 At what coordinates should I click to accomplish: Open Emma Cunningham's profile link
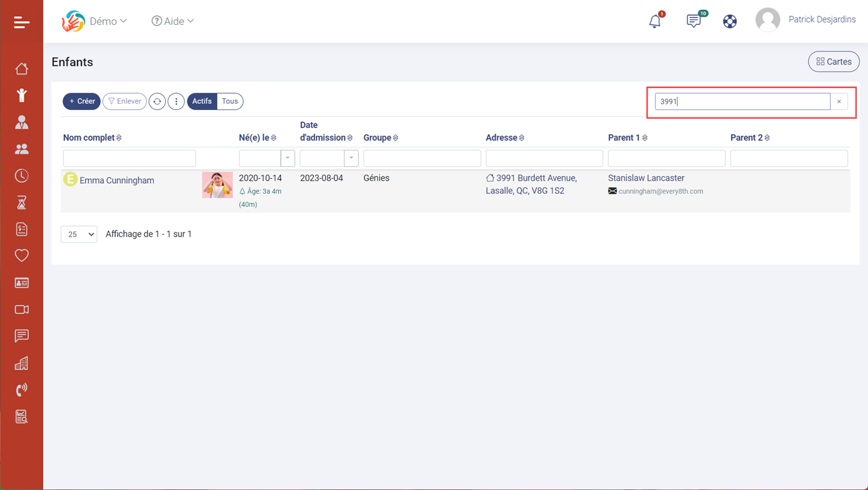tap(117, 180)
